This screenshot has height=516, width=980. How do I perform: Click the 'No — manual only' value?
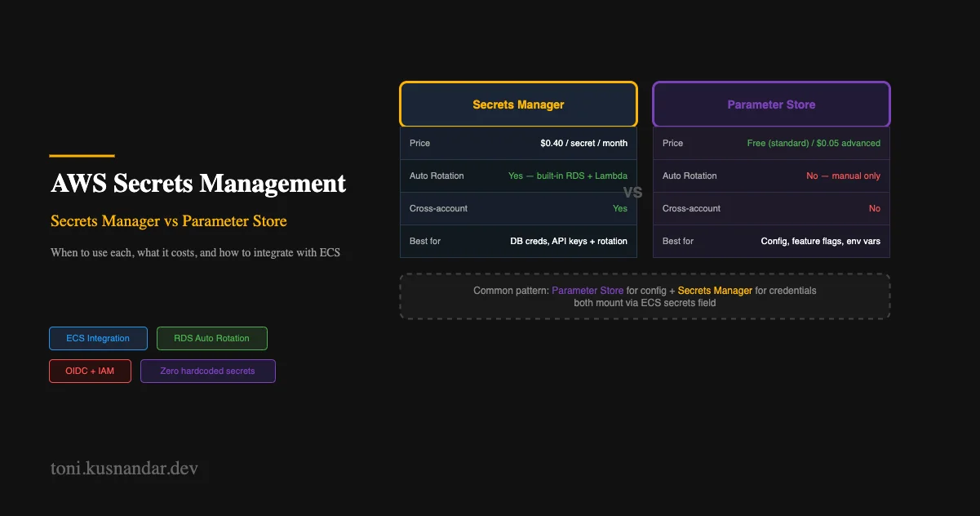(x=843, y=176)
